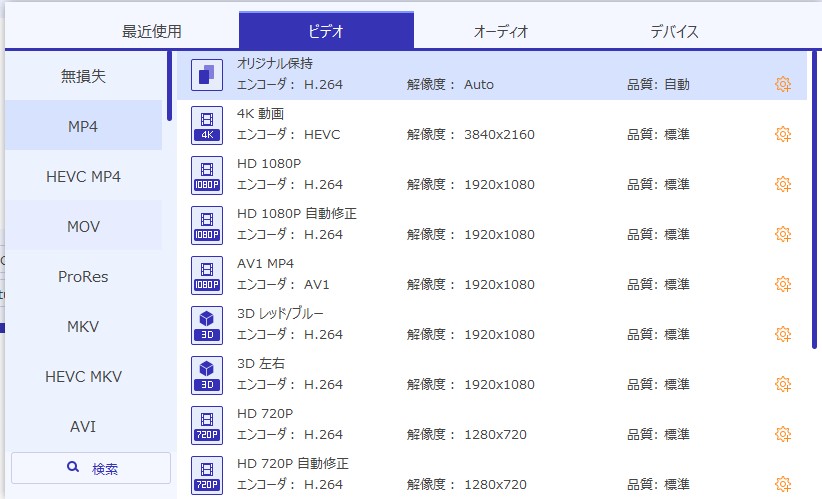Choose the 4K 動画 preset title
This screenshot has width=822, height=499.
click(x=261, y=113)
